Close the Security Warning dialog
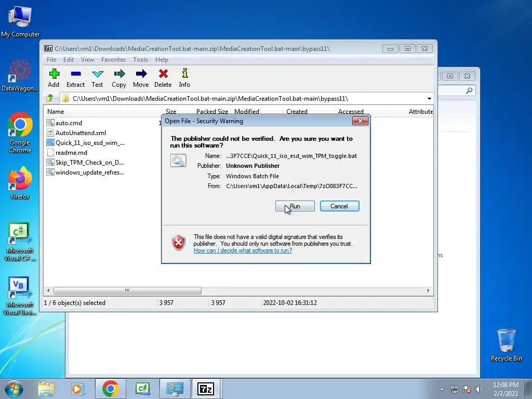This screenshot has height=399, width=532. [360, 121]
